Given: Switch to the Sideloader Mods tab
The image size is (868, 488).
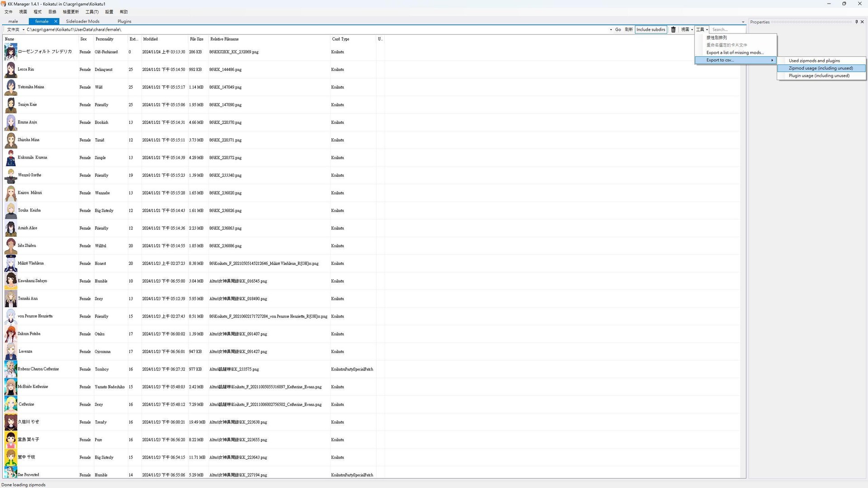Looking at the screenshot, I should 82,21.
